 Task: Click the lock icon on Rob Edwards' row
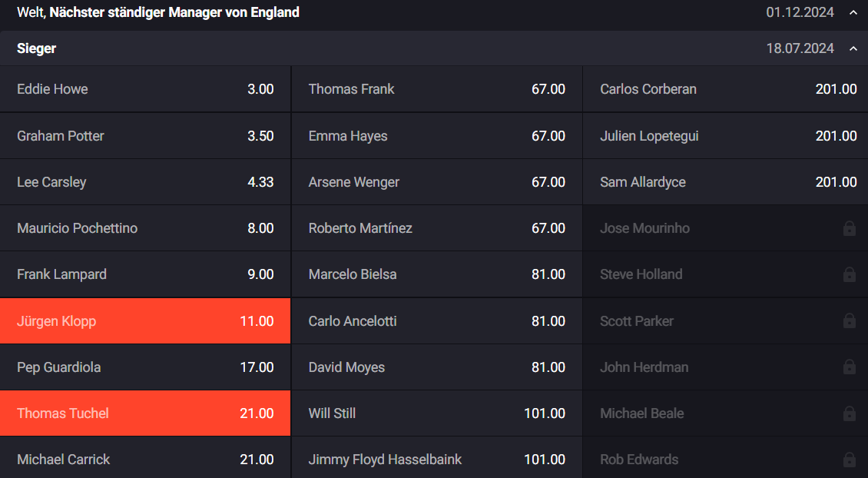click(x=850, y=459)
